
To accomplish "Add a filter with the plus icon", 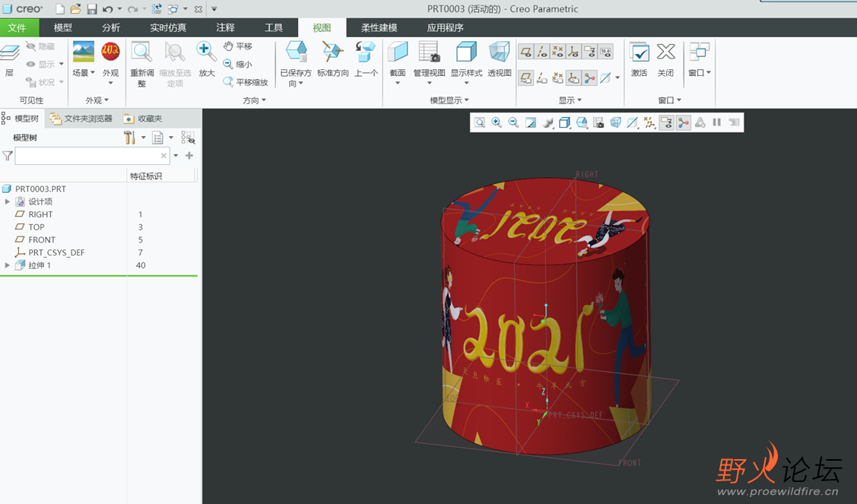I will pos(189,156).
